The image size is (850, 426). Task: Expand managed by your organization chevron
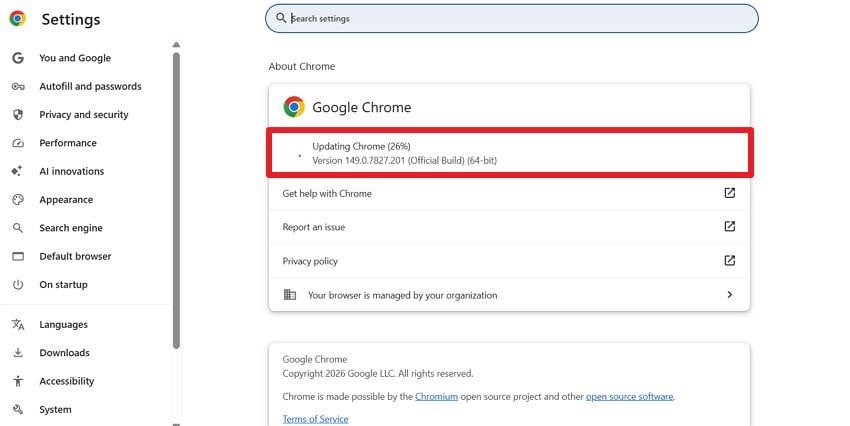(x=730, y=295)
